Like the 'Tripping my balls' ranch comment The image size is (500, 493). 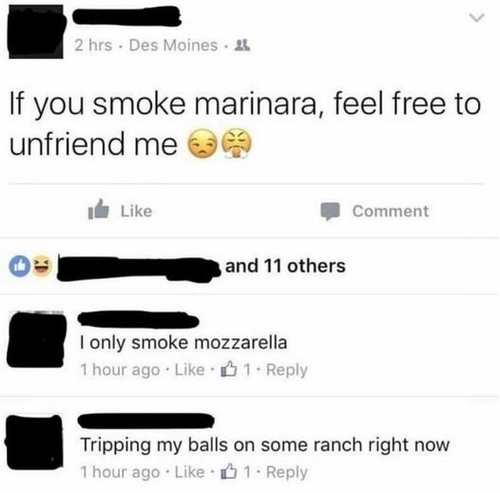click(x=189, y=472)
